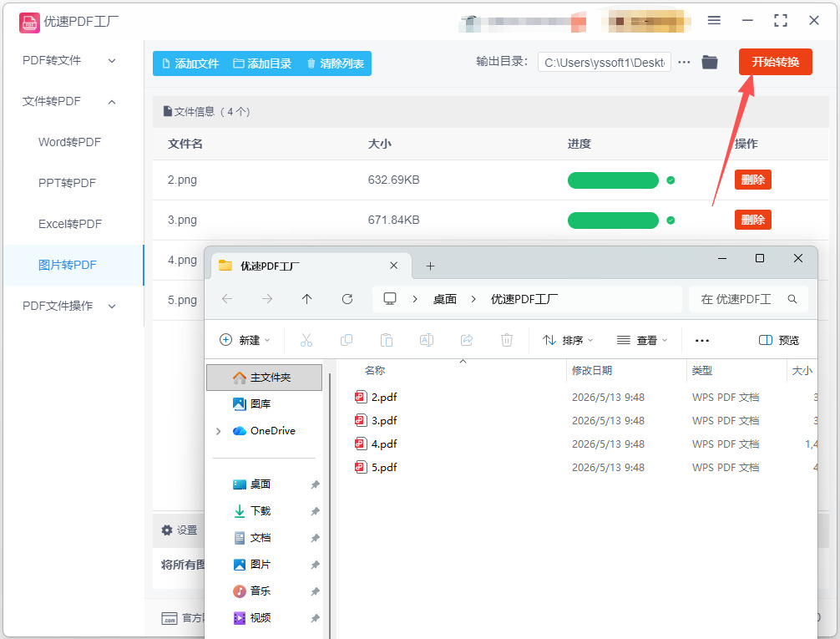Select the 3.pdf file

384,421
